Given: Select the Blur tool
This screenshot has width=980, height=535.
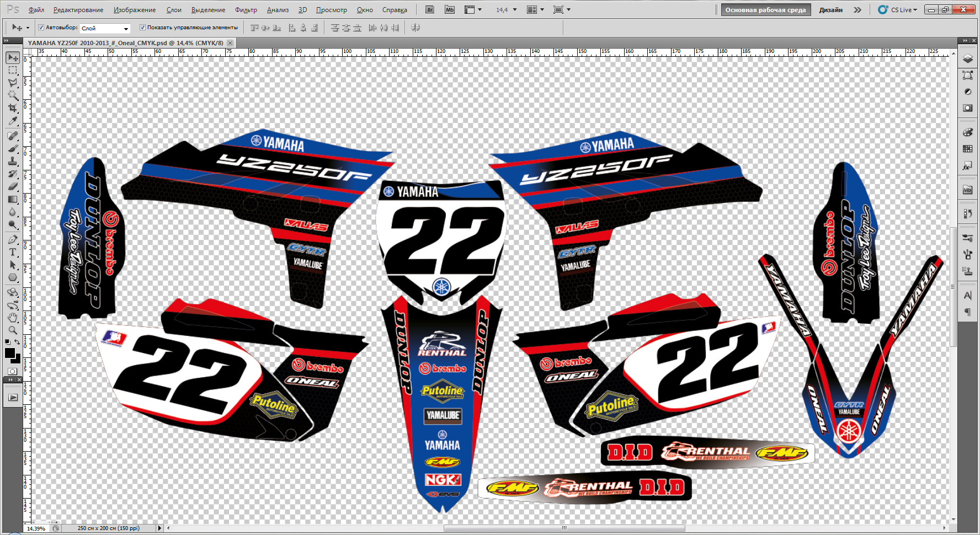Looking at the screenshot, I should tap(13, 212).
